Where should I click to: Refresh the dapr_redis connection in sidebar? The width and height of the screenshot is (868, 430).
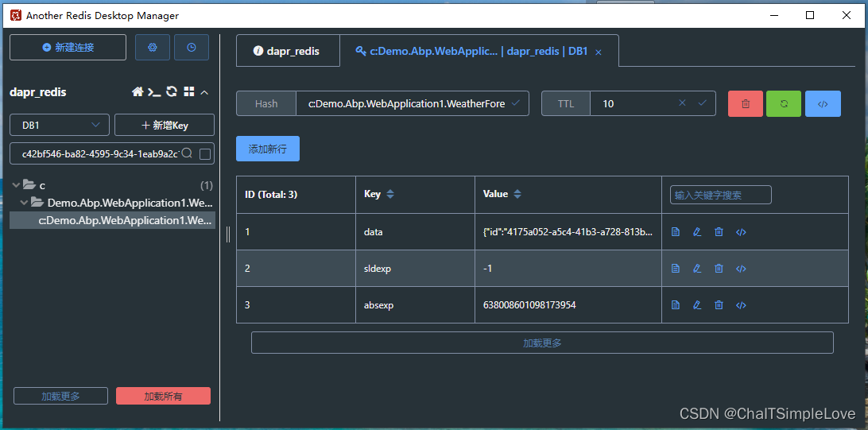pyautogui.click(x=172, y=92)
